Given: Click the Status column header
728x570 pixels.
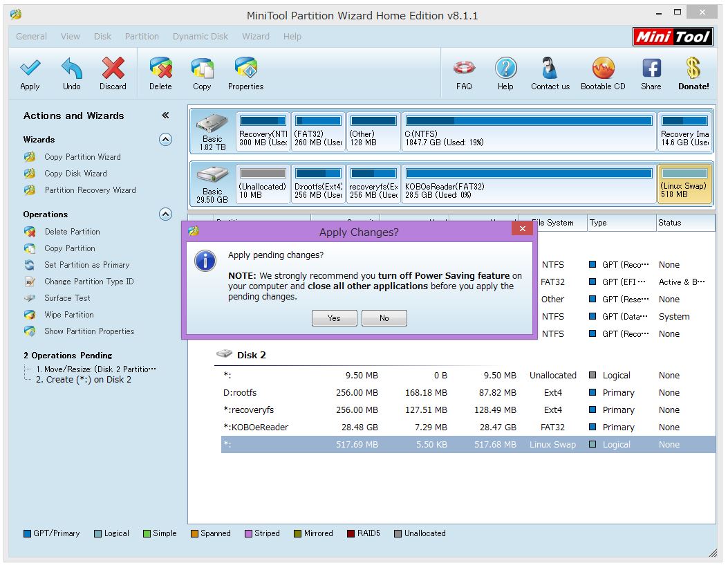Looking at the screenshot, I should click(x=685, y=223).
